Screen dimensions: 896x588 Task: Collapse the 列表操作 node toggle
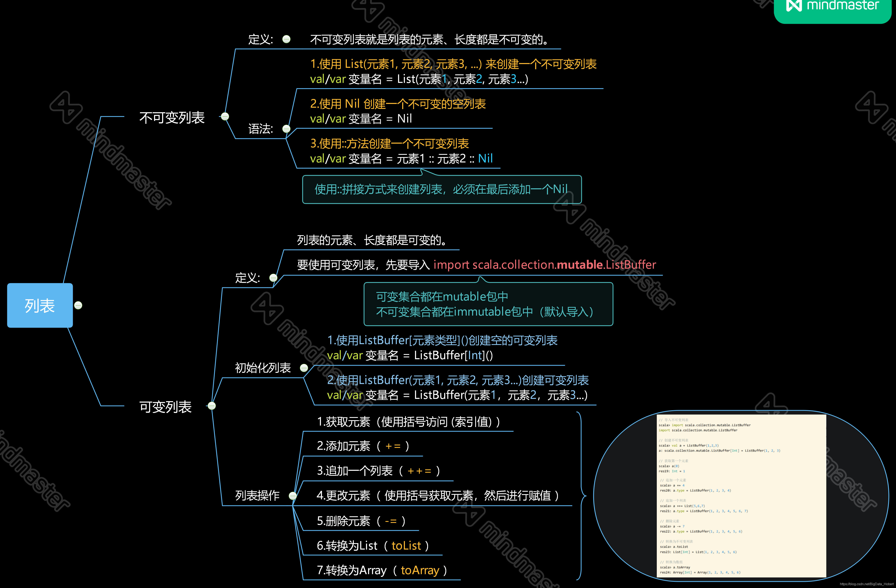click(293, 495)
